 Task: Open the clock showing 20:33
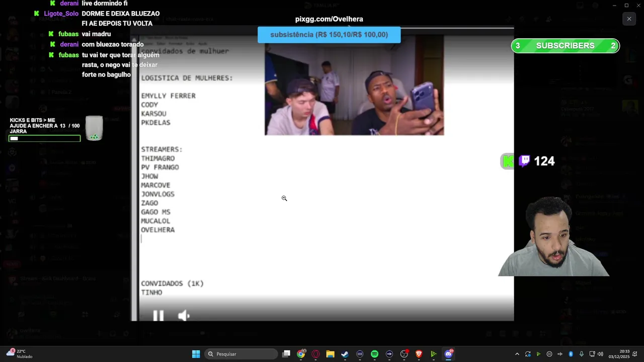[x=619, y=354]
